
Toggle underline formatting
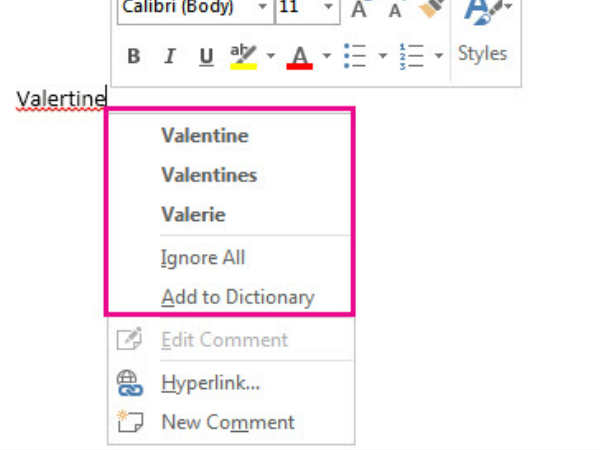(206, 56)
